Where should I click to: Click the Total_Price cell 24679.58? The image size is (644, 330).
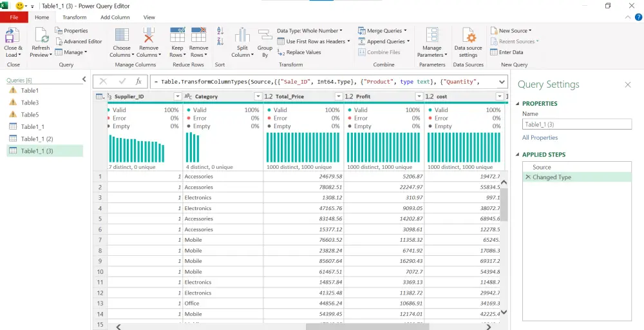303,177
